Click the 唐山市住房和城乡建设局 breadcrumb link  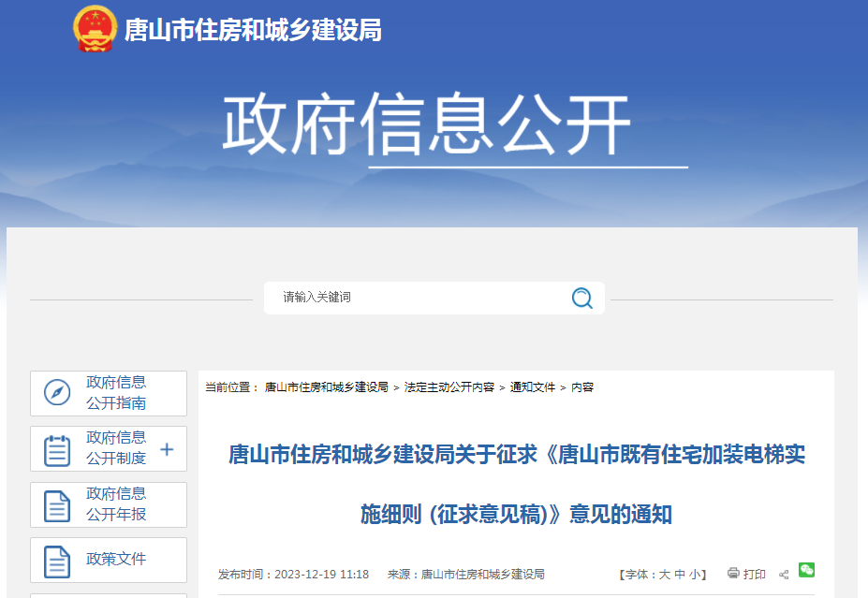[x=326, y=387]
